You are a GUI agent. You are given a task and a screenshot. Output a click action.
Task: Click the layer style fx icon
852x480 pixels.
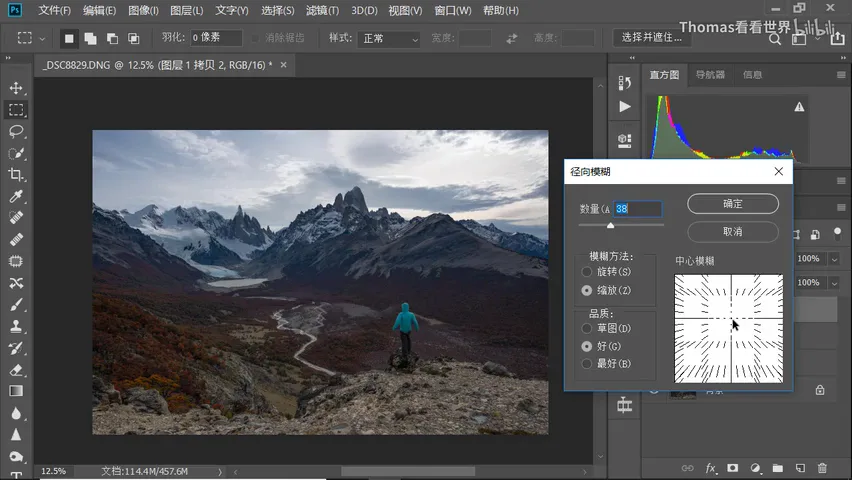tap(710, 468)
